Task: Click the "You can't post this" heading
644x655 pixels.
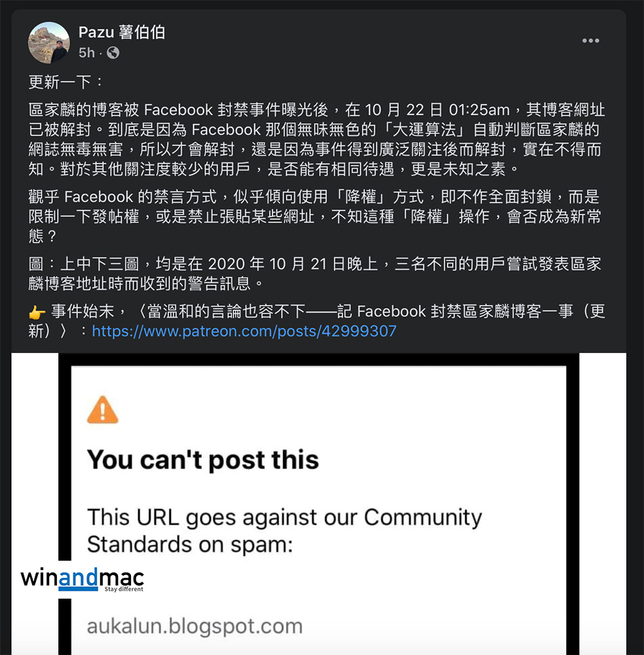Action: click(x=202, y=460)
